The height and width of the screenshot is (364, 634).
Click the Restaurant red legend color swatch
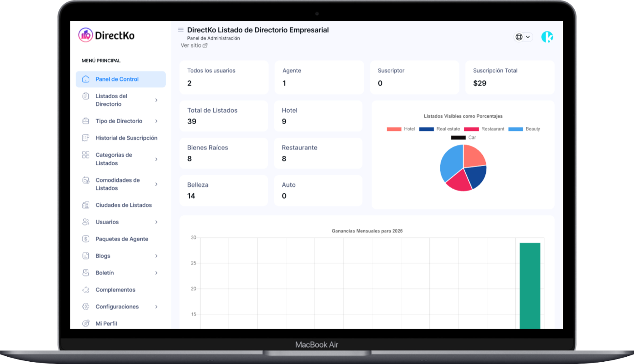tap(471, 129)
